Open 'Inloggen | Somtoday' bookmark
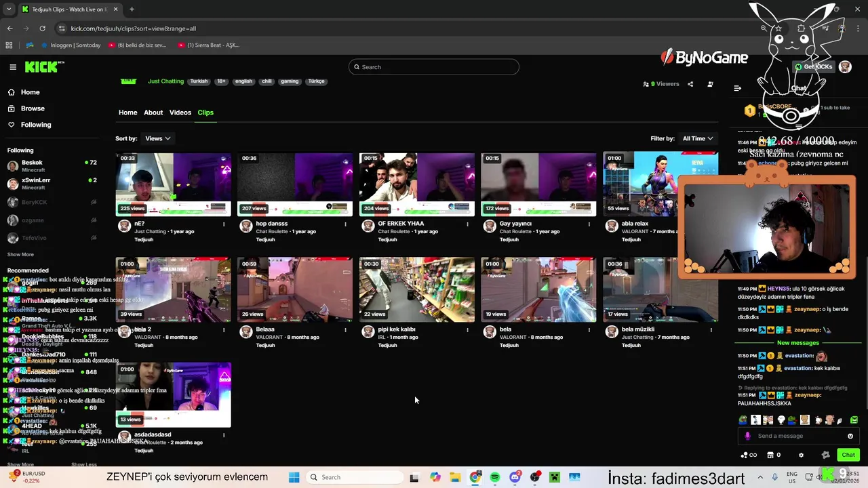 tap(71, 45)
